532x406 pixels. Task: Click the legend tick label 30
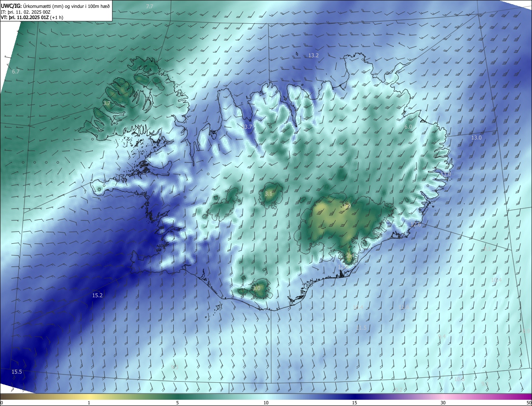click(443, 403)
